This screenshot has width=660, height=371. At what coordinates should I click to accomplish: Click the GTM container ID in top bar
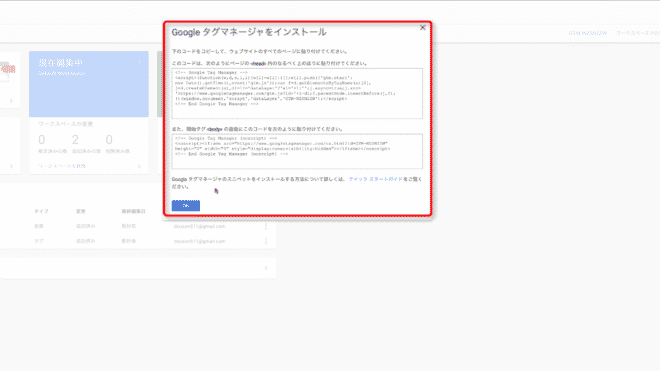point(588,33)
